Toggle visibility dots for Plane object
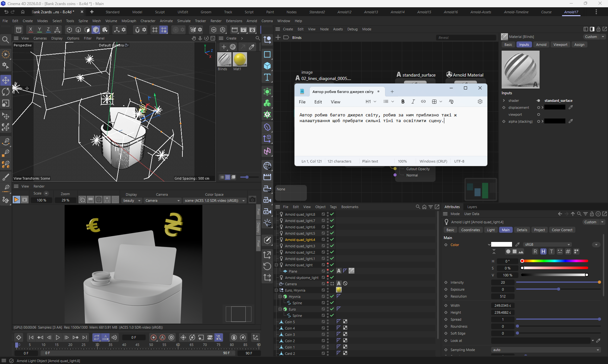 point(328,271)
